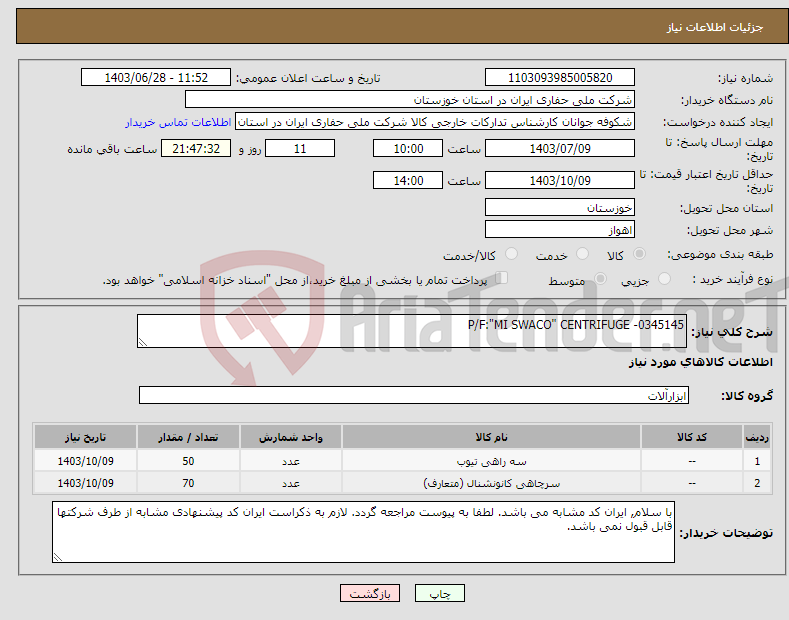
Task: Select the خدمت radio button
Action: click(x=582, y=254)
